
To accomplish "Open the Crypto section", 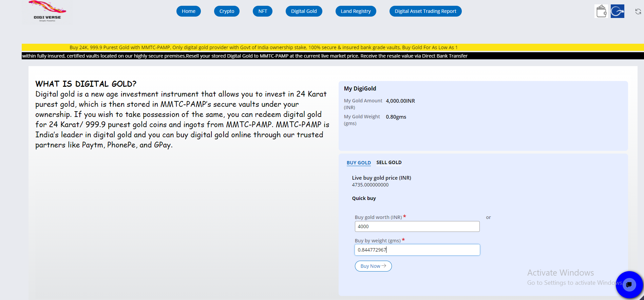I will [x=227, y=11].
